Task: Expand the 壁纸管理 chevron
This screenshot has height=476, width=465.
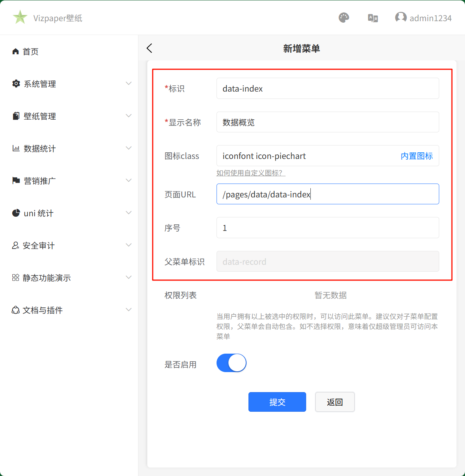Action: [129, 115]
